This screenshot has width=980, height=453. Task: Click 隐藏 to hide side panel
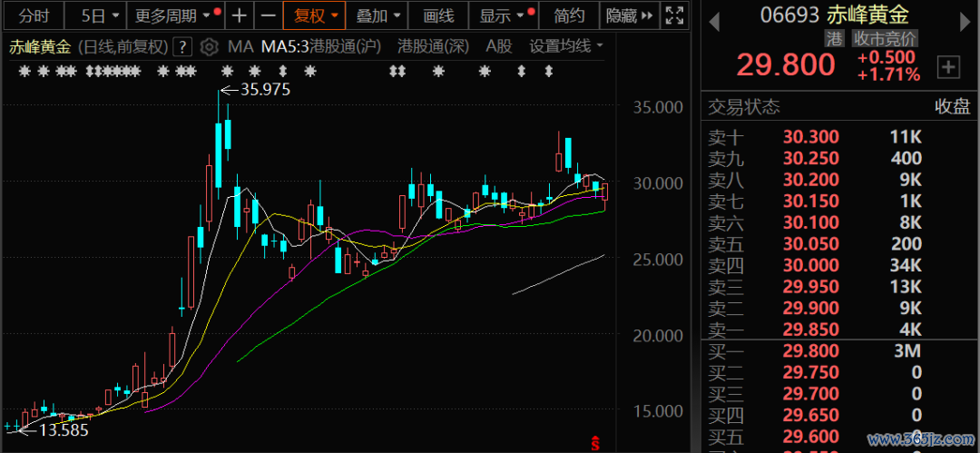(628, 15)
